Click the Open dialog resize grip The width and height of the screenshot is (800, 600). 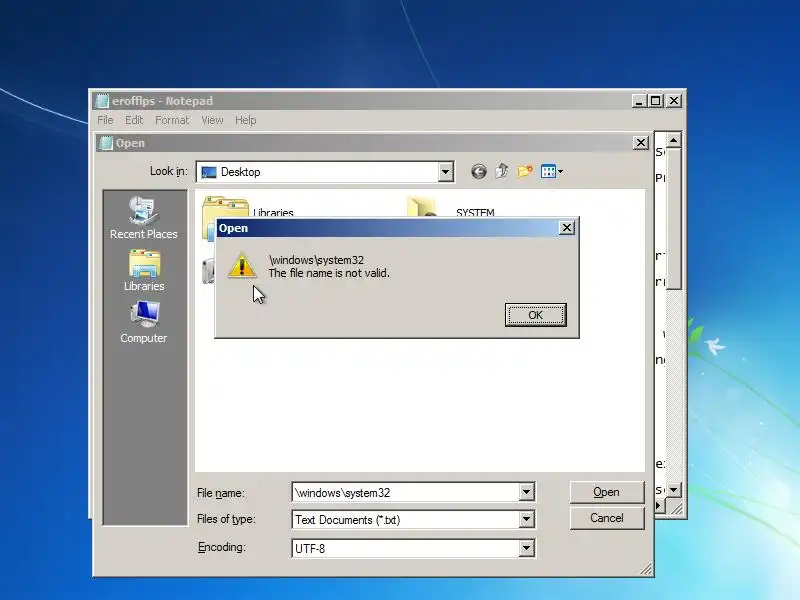tap(646, 569)
